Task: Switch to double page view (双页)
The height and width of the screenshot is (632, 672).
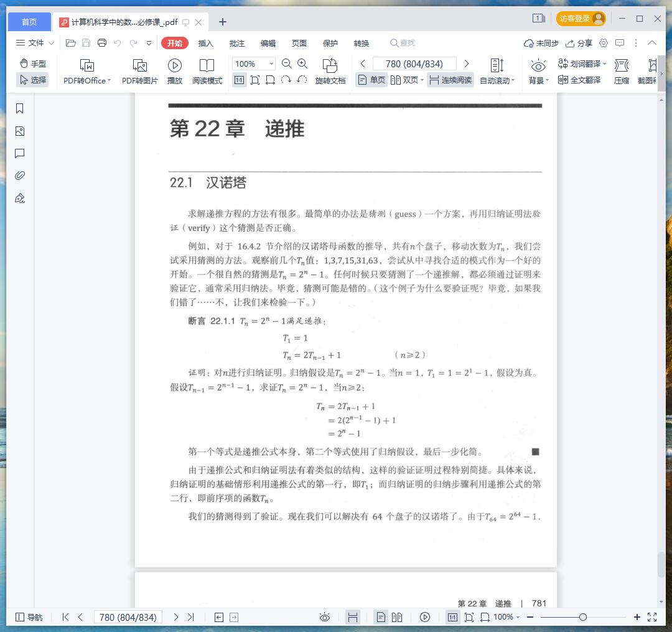Action: click(x=407, y=80)
